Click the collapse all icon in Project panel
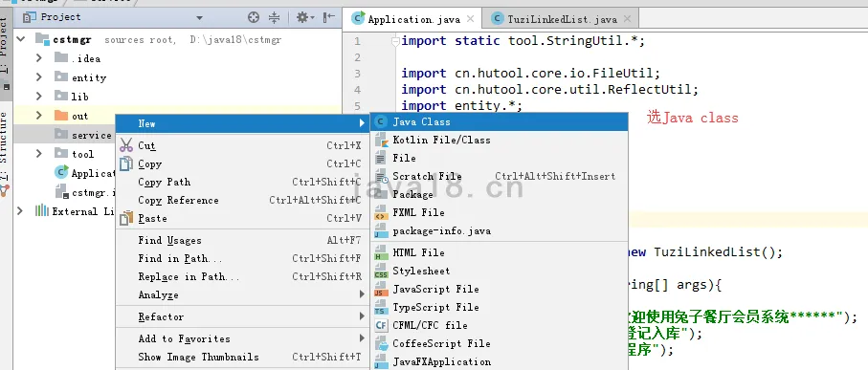The width and height of the screenshot is (868, 370). (274, 18)
